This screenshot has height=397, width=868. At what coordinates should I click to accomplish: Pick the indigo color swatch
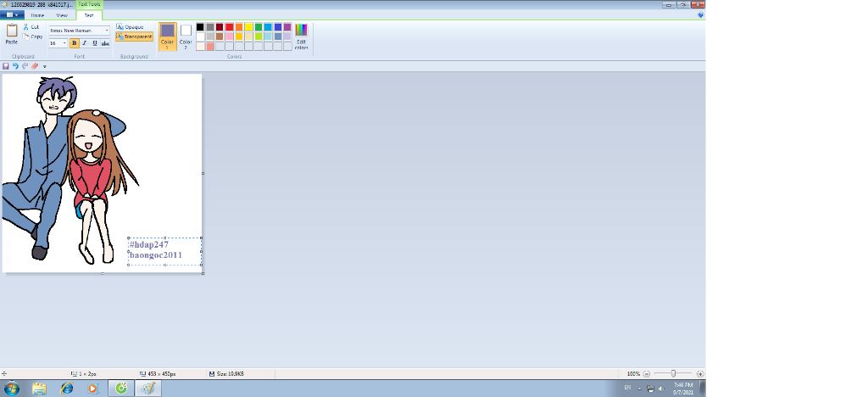point(278,27)
